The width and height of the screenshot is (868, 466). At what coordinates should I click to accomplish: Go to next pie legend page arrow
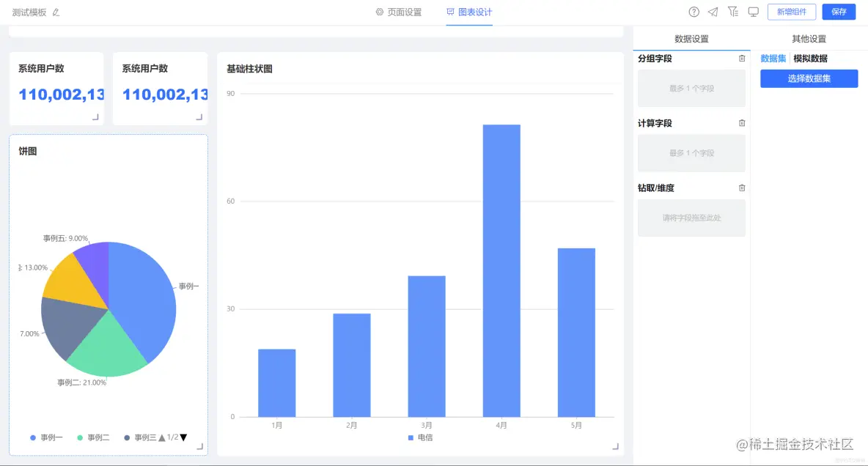pos(184,437)
